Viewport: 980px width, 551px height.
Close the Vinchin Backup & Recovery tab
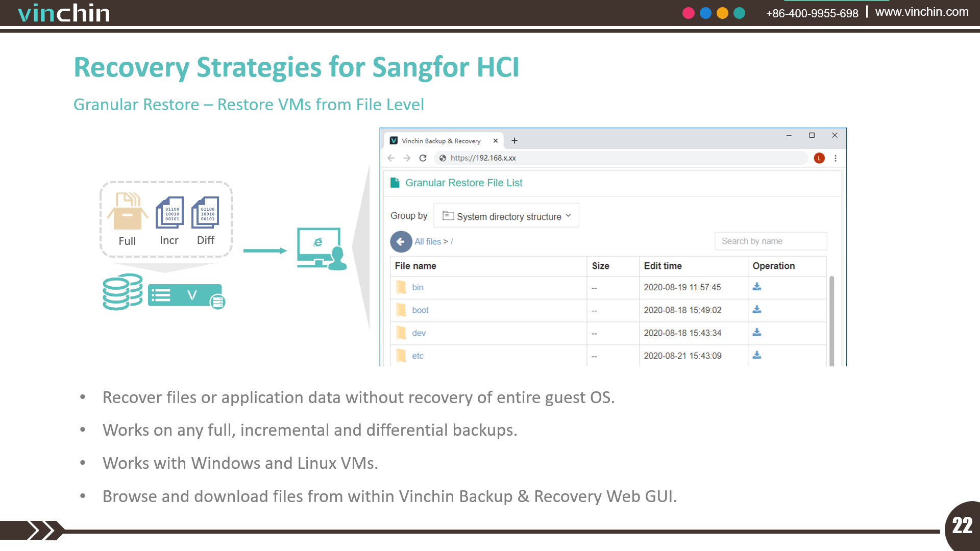(x=495, y=141)
